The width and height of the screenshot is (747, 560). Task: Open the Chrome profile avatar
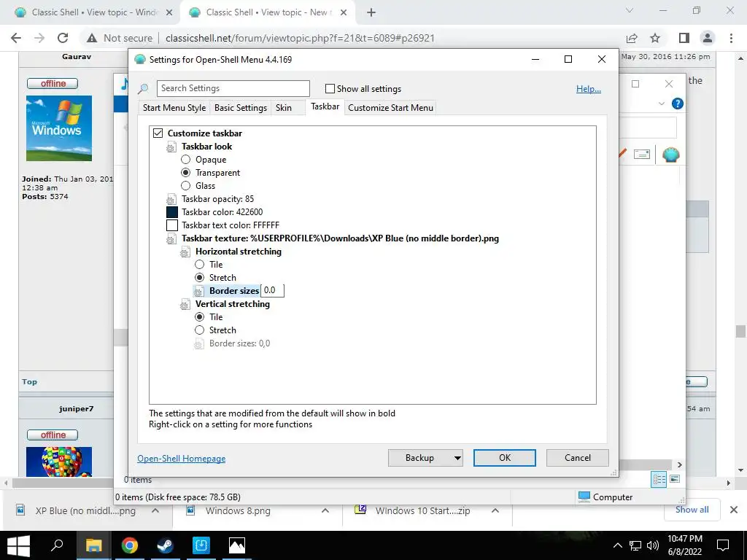pos(708,38)
